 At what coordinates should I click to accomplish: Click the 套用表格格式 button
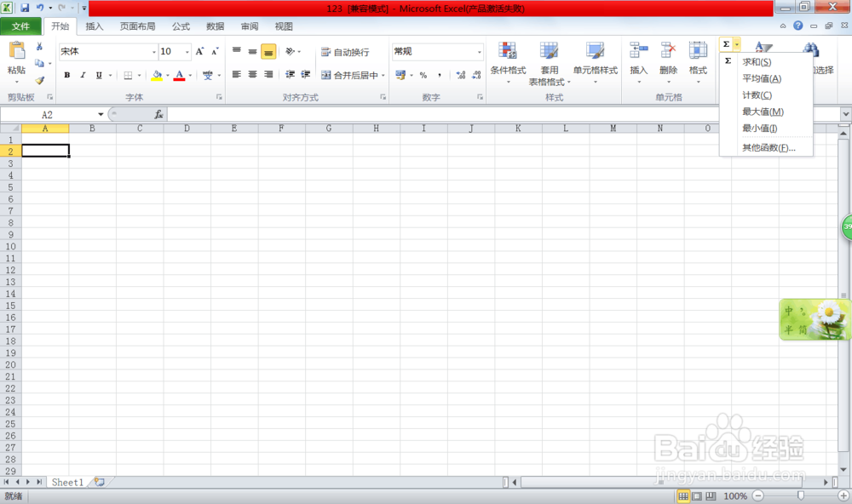tap(550, 64)
